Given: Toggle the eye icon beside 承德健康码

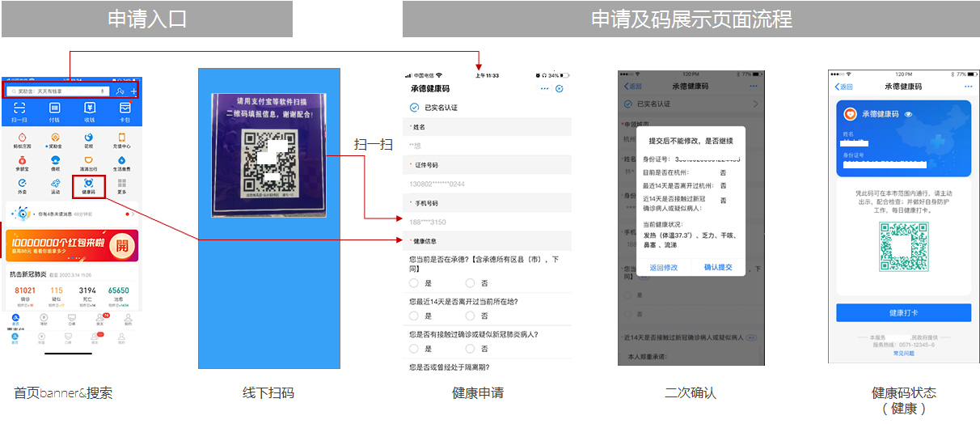Looking at the screenshot, I should 908,114.
